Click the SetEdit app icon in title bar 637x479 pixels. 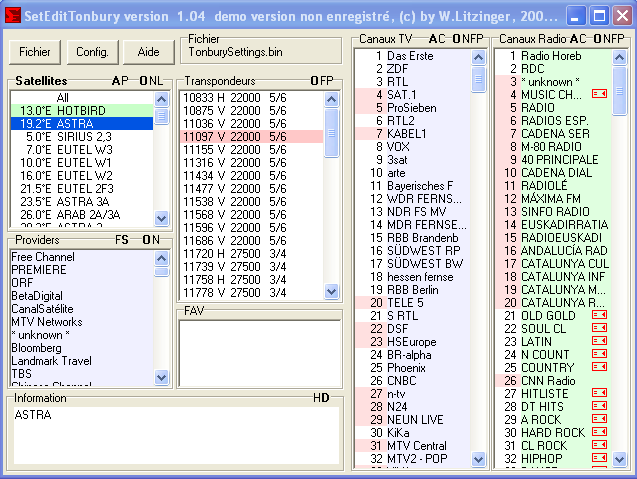(13, 15)
